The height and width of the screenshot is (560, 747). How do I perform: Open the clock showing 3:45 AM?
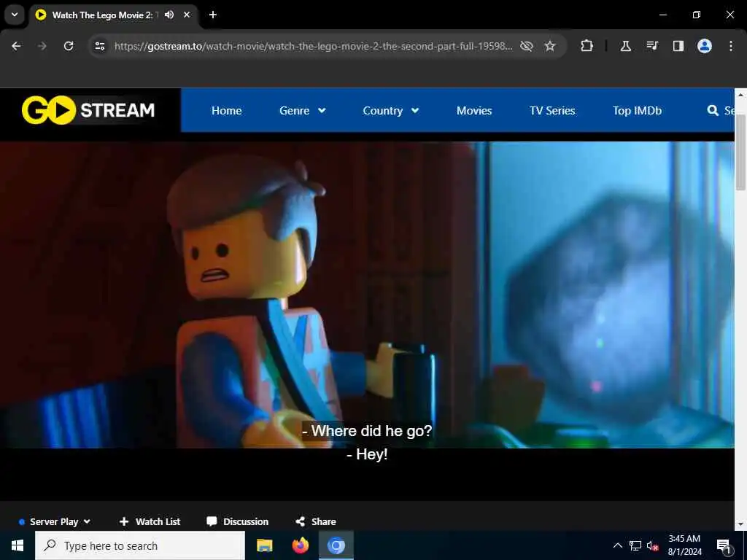point(684,545)
